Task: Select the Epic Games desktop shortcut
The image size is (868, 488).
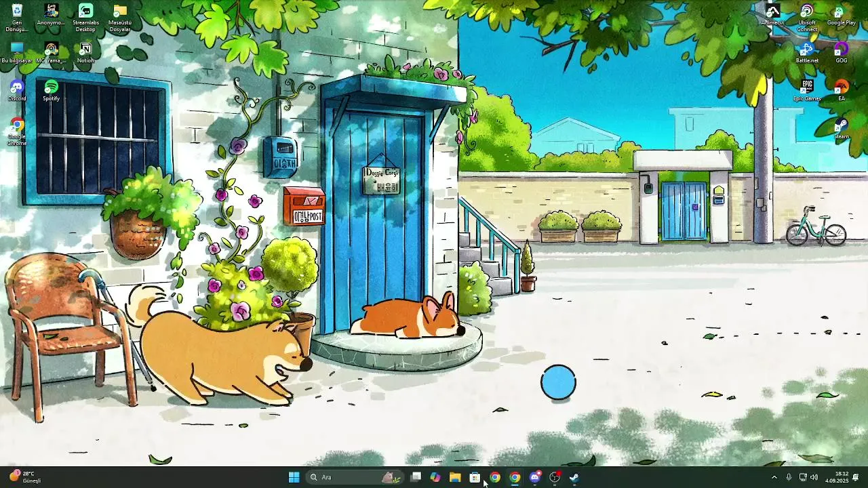Action: coord(807,91)
